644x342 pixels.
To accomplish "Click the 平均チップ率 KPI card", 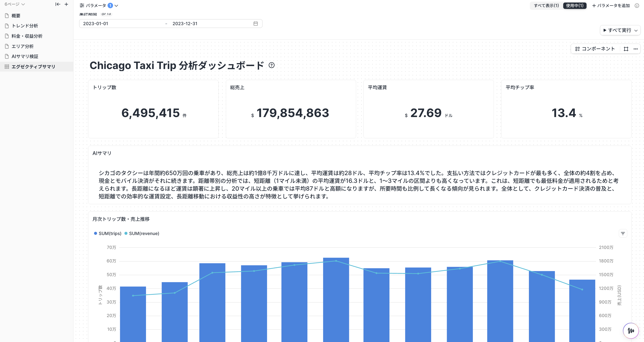I will (566, 109).
